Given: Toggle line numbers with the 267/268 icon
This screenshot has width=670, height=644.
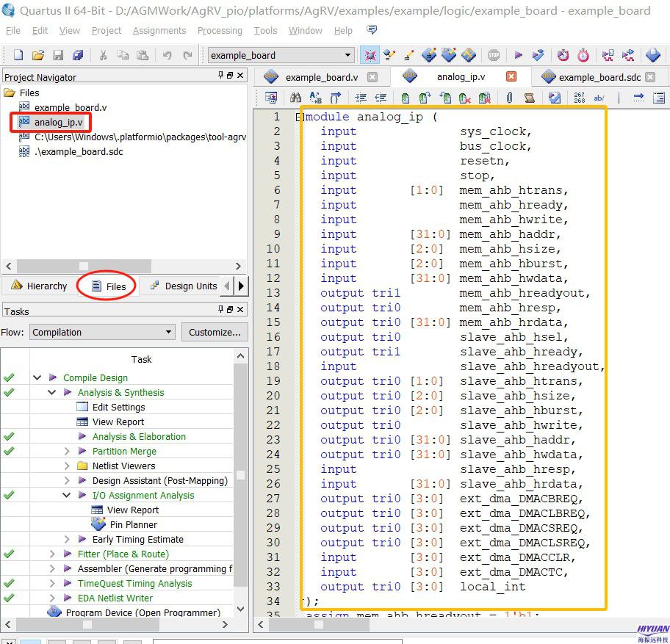Looking at the screenshot, I should click(579, 98).
